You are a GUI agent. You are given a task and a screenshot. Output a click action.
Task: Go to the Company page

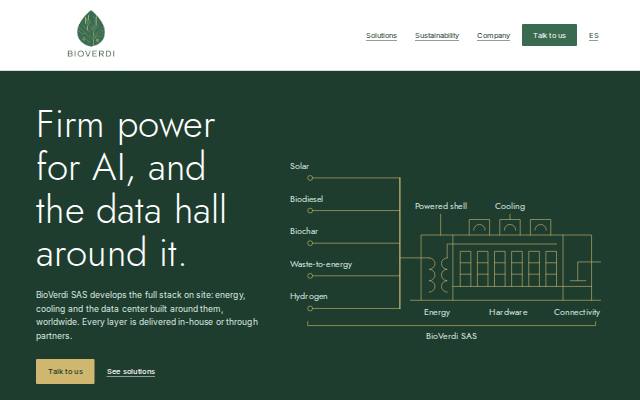493,36
